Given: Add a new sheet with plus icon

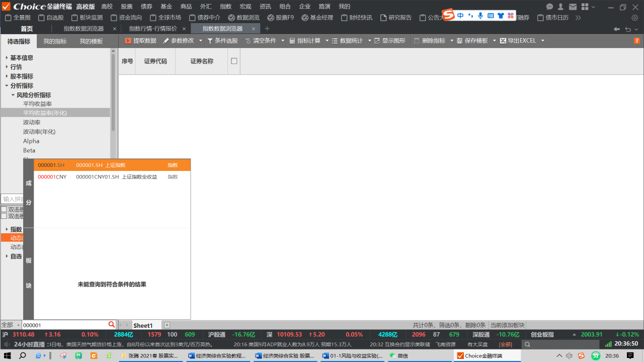Looking at the screenshot, I should click(167, 325).
